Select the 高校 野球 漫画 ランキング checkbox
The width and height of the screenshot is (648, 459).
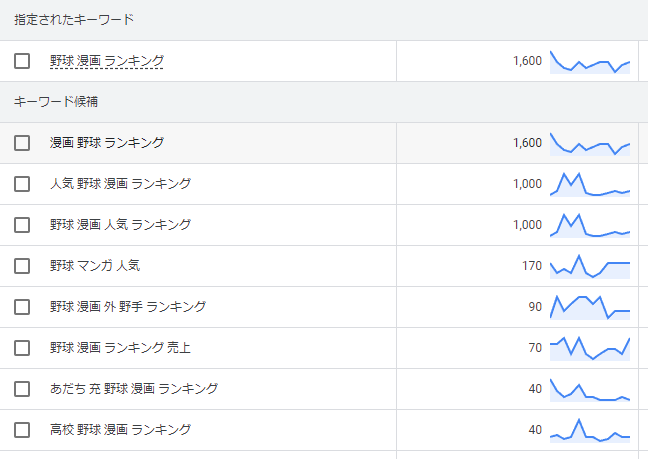(x=22, y=430)
